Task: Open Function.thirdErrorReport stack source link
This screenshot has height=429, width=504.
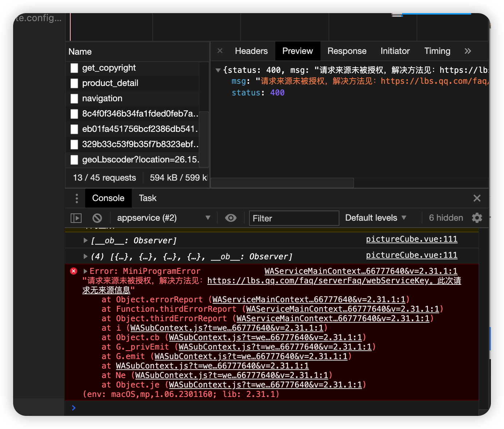Action: 343,309
